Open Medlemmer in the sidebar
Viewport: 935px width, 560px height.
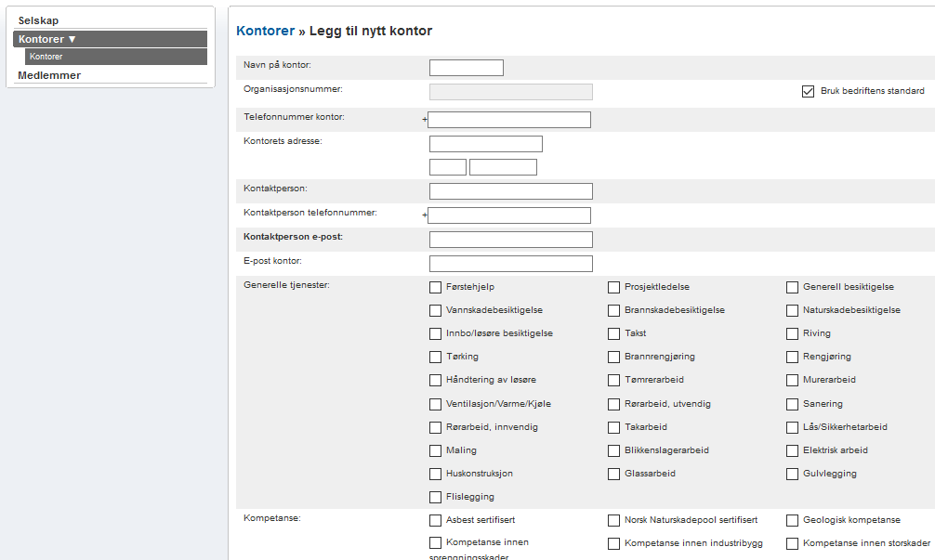49,75
